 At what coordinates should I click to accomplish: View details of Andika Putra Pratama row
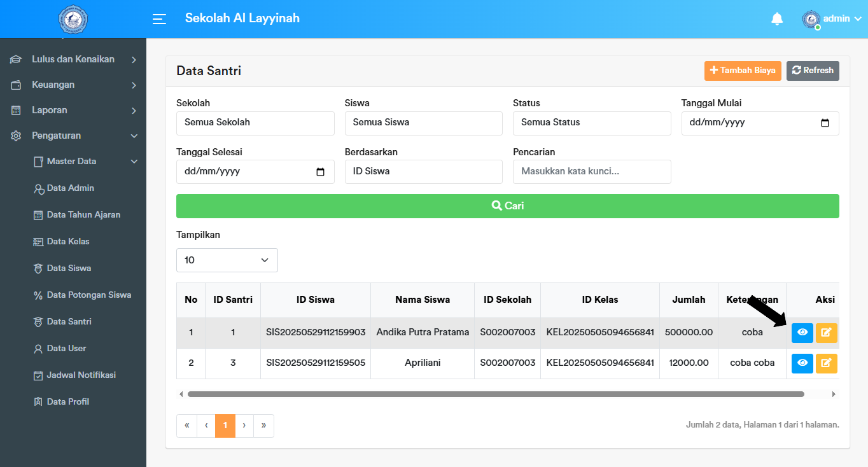point(802,333)
